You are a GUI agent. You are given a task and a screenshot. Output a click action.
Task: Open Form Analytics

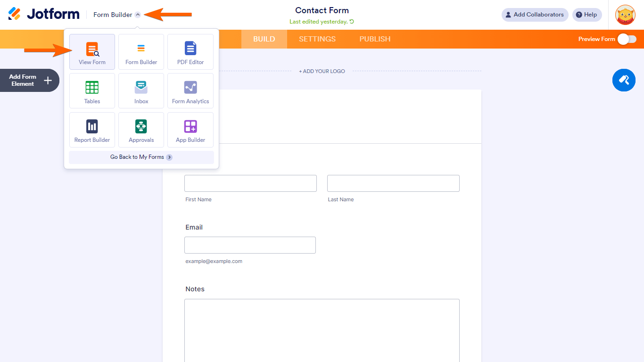tap(190, 91)
